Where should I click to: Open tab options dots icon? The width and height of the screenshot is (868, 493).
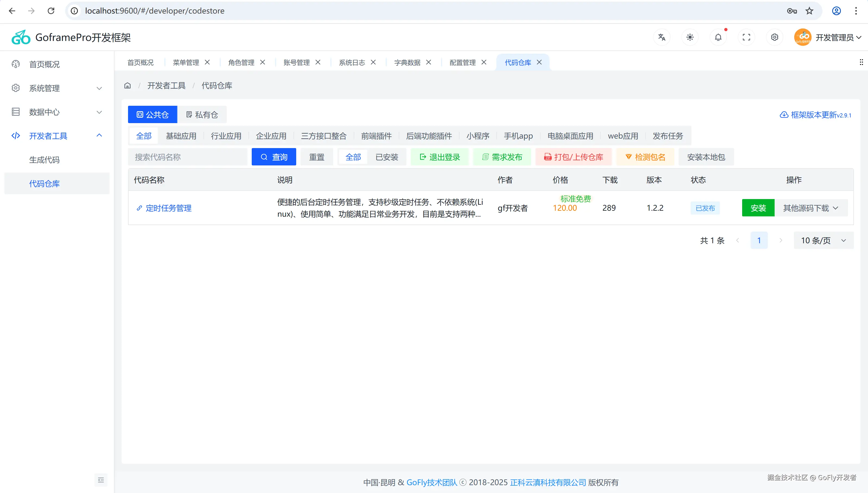pos(861,62)
